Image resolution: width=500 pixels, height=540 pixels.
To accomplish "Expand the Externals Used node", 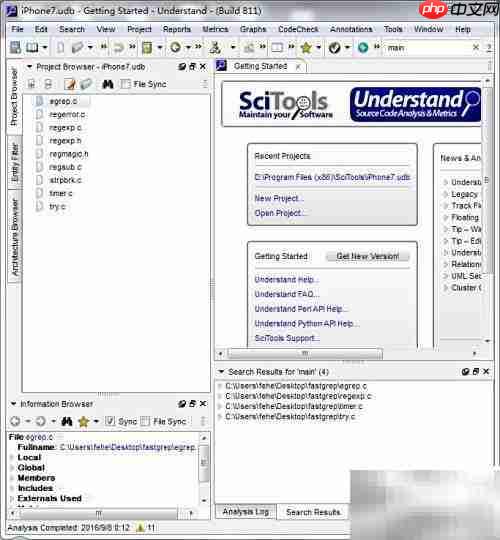I will 12,499.
